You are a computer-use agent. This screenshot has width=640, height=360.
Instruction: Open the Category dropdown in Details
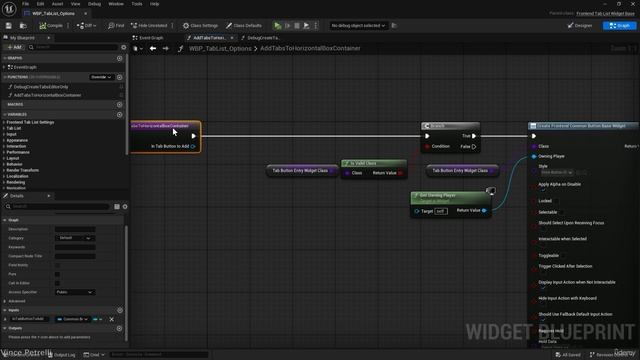point(75,238)
